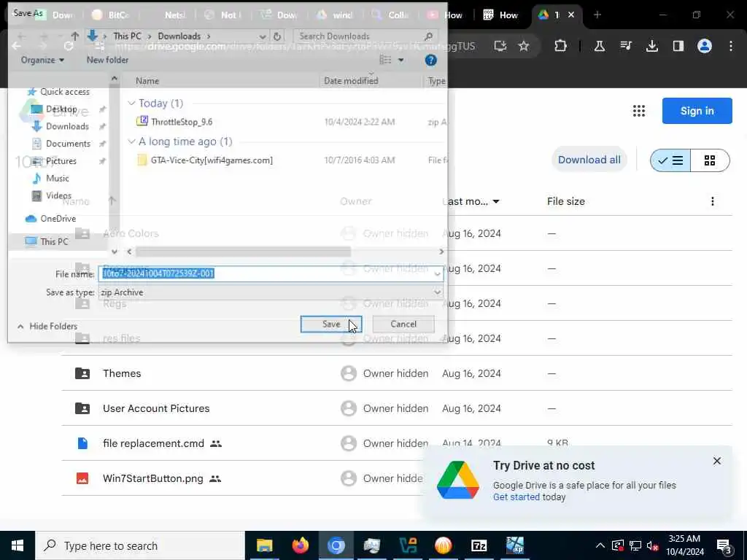
Task: Switch to the second How tab
Action: pos(500,15)
